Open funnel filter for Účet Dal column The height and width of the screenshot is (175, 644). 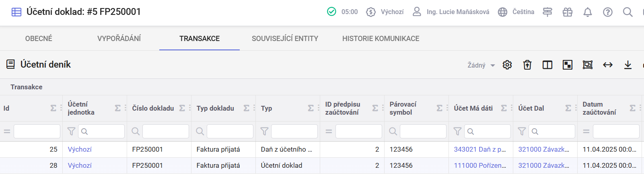click(522, 131)
